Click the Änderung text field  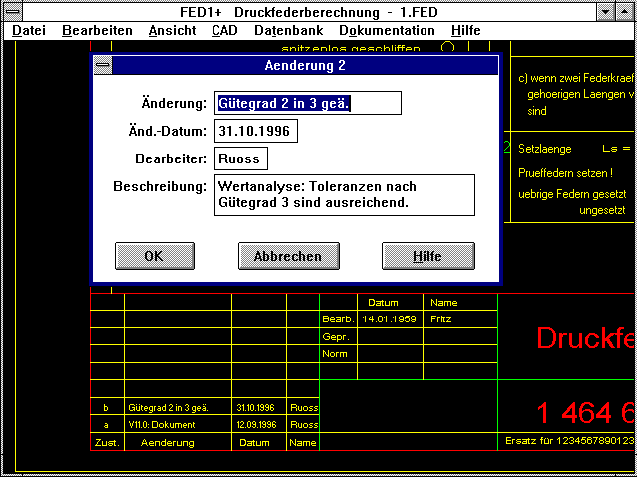pos(307,103)
